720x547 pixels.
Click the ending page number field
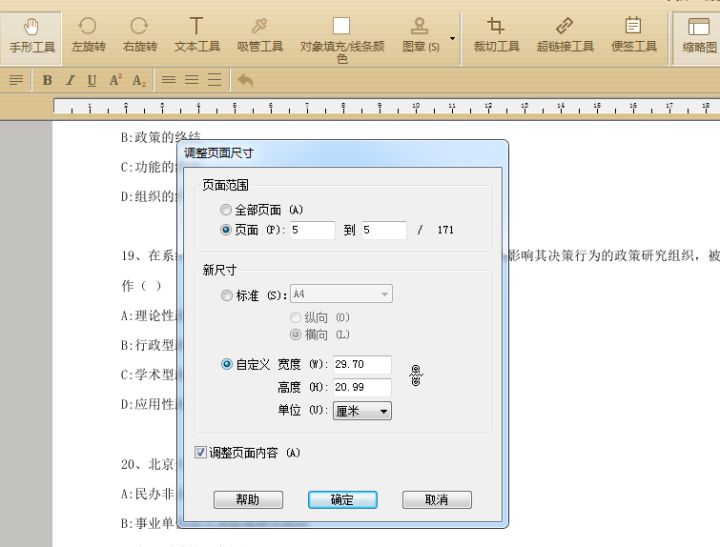pos(384,230)
